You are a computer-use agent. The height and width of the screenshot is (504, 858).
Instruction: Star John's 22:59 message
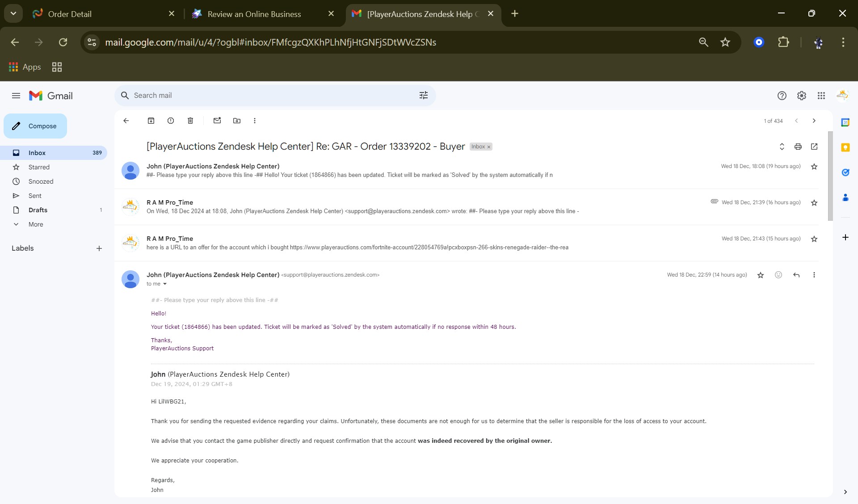pos(761,275)
